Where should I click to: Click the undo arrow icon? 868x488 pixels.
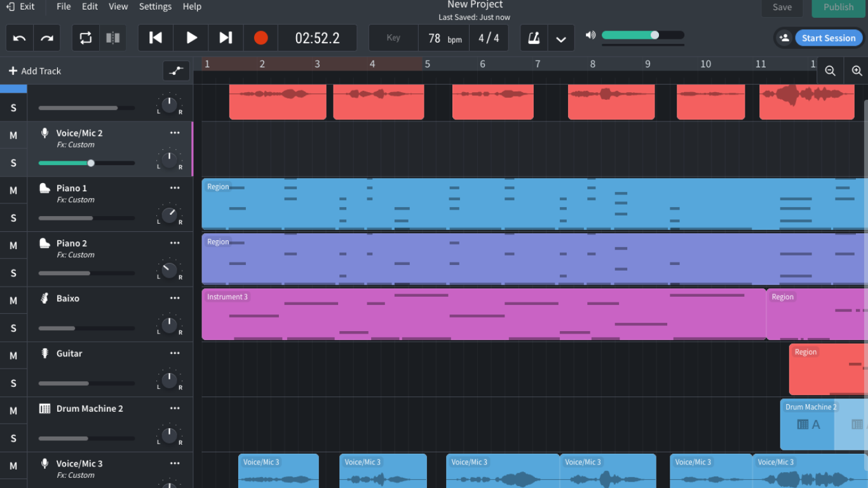coord(20,38)
